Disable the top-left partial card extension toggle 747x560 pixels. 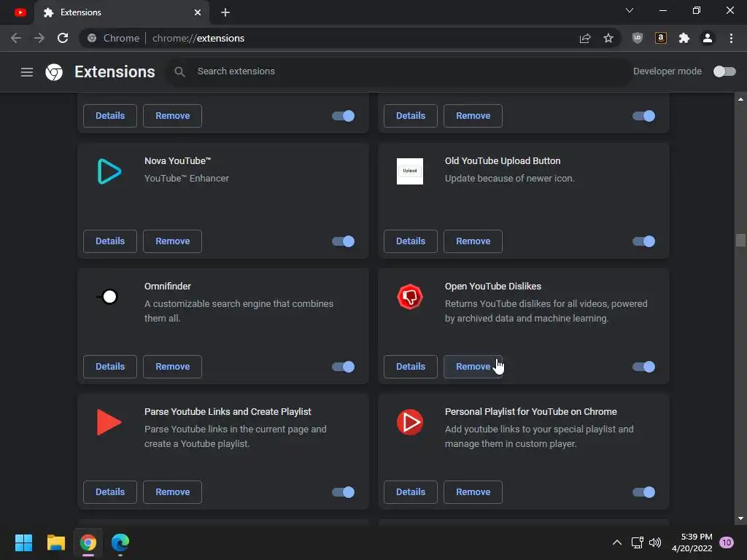click(343, 116)
